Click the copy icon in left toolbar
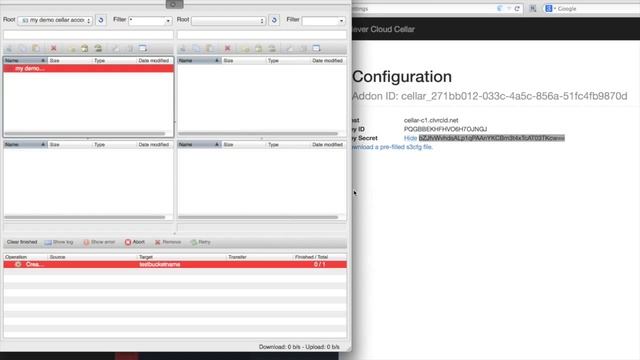 (x=22, y=48)
